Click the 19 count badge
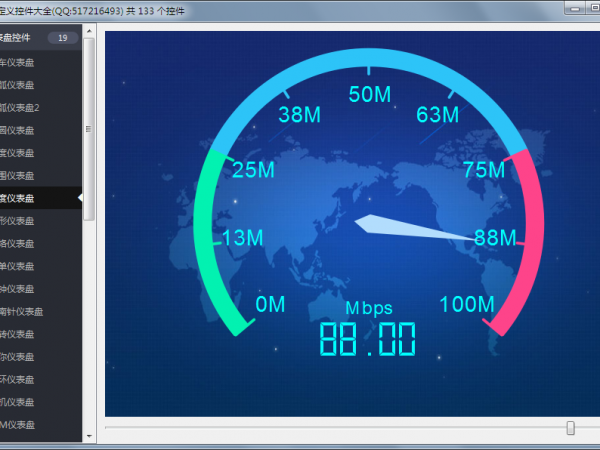 (62, 38)
